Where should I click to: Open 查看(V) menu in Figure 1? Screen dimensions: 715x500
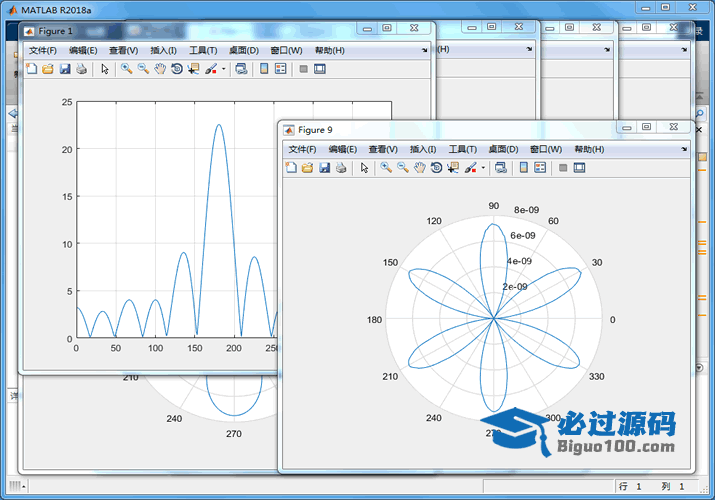[x=124, y=51]
